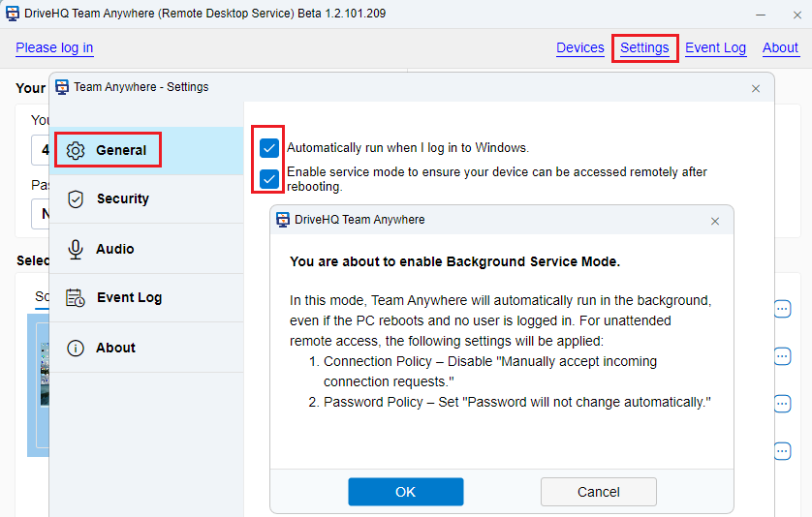Open Security via the shield icon
This screenshot has width=812, height=517.
coord(76,199)
